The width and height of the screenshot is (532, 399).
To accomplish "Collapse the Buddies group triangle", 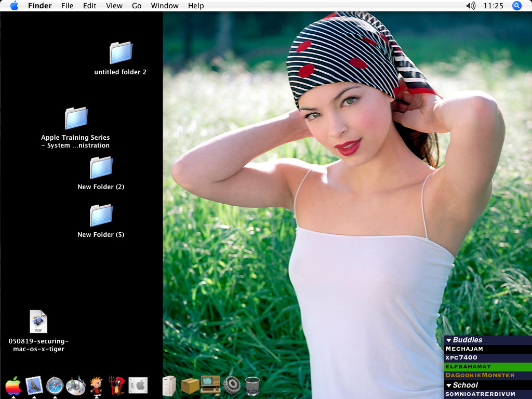I will [x=448, y=340].
